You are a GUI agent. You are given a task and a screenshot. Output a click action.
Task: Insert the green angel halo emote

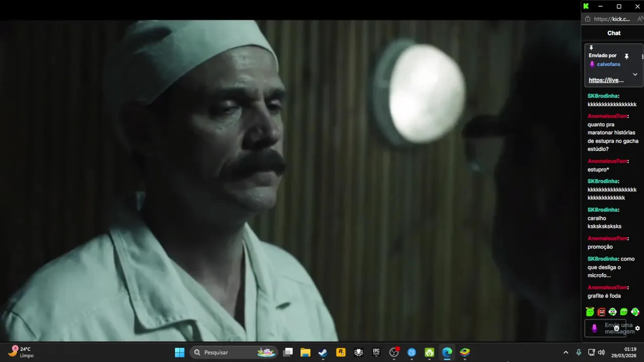coord(590,312)
